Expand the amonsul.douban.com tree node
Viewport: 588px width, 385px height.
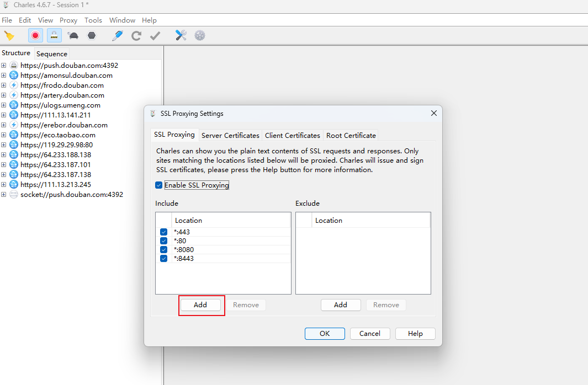(4, 75)
